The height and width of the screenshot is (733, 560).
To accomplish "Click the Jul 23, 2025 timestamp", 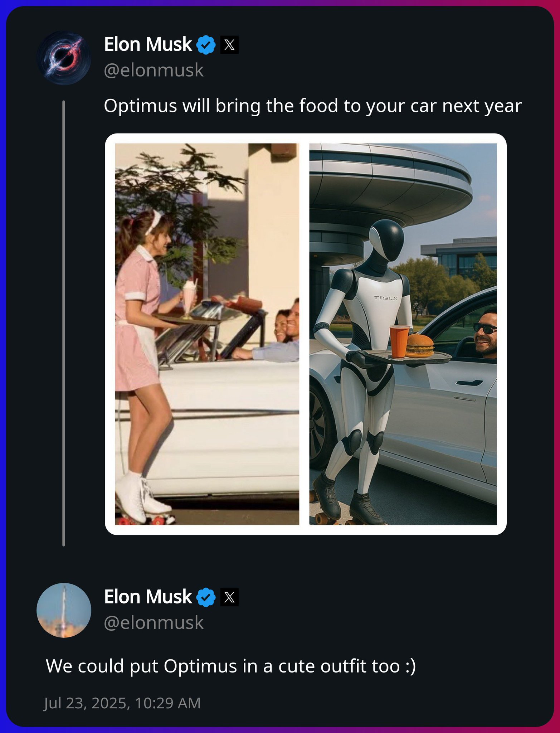I will click(122, 703).
